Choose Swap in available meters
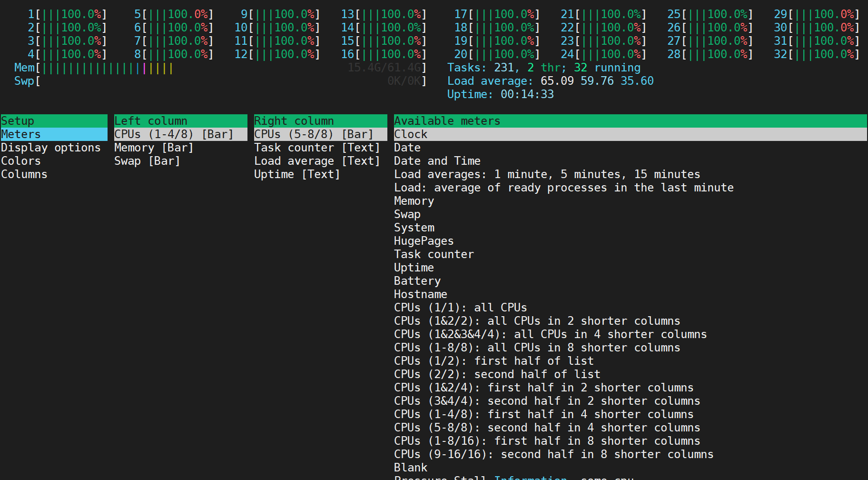Viewport: 868px width, 480px height. coord(407,214)
